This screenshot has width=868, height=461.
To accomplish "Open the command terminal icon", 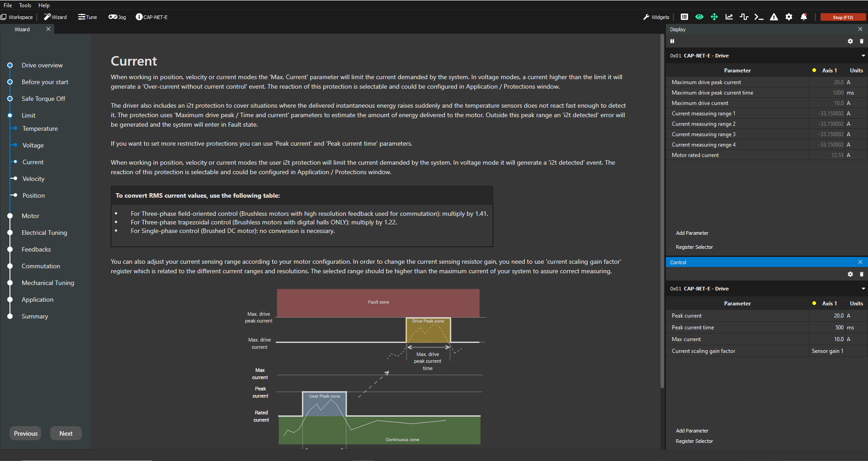I will (x=759, y=17).
